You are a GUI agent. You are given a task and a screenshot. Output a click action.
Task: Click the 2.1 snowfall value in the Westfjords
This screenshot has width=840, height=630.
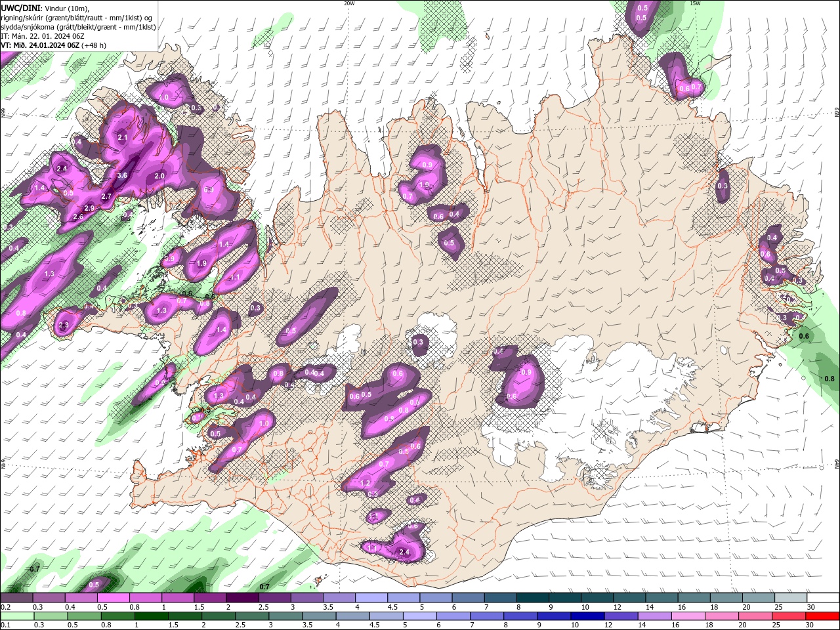tap(123, 138)
